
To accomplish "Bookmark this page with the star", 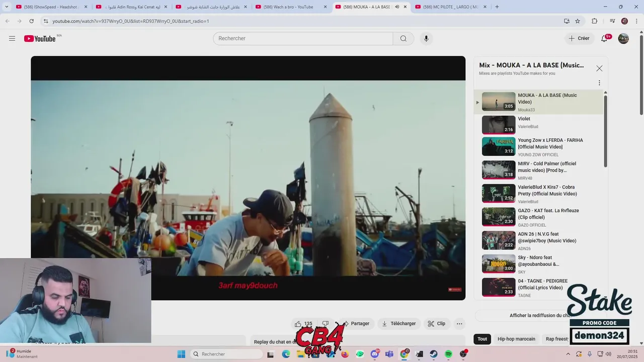I will pyautogui.click(x=578, y=21).
